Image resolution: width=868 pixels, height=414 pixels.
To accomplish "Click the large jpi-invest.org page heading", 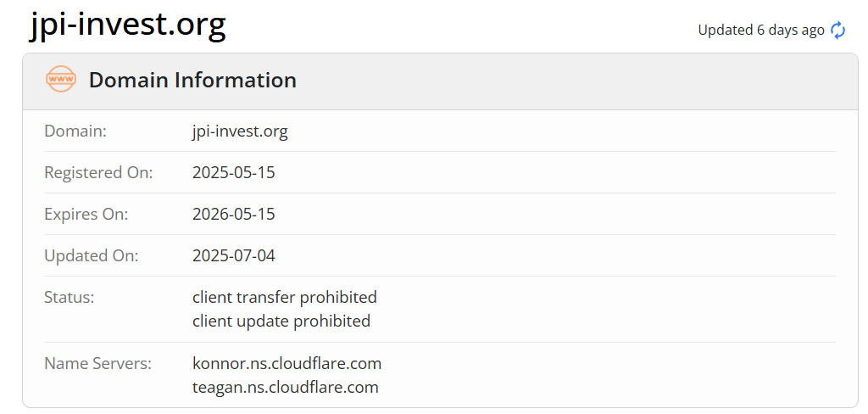I will (128, 25).
